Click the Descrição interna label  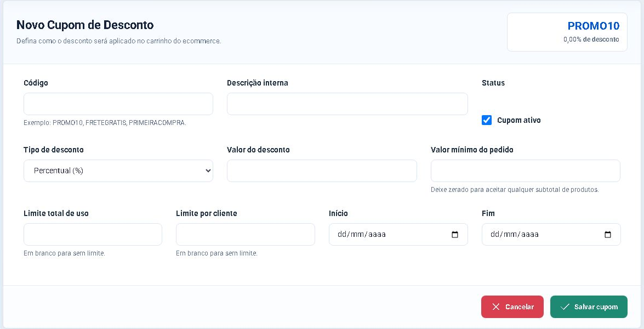click(x=258, y=83)
